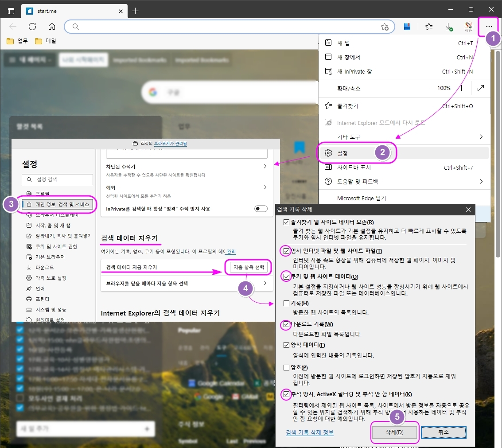The image size is (502, 448).
Task: Expand 브라우저를 닫을 때마다 지울 항목 선택
Action: coord(187,284)
